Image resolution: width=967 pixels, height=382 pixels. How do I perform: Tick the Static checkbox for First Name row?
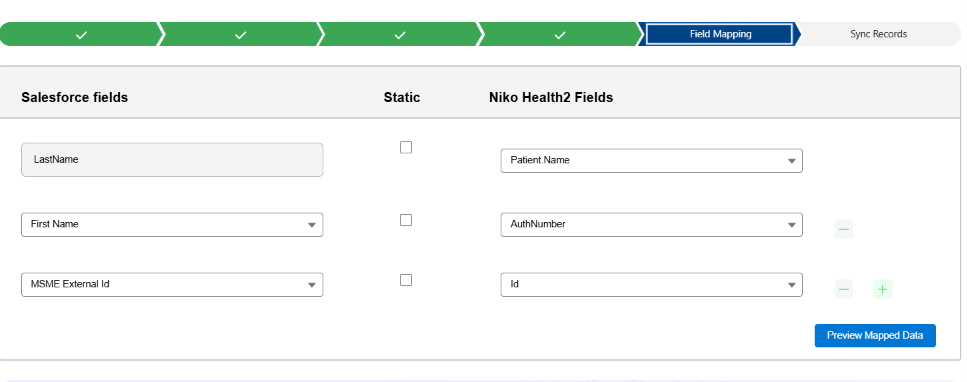[x=406, y=220]
